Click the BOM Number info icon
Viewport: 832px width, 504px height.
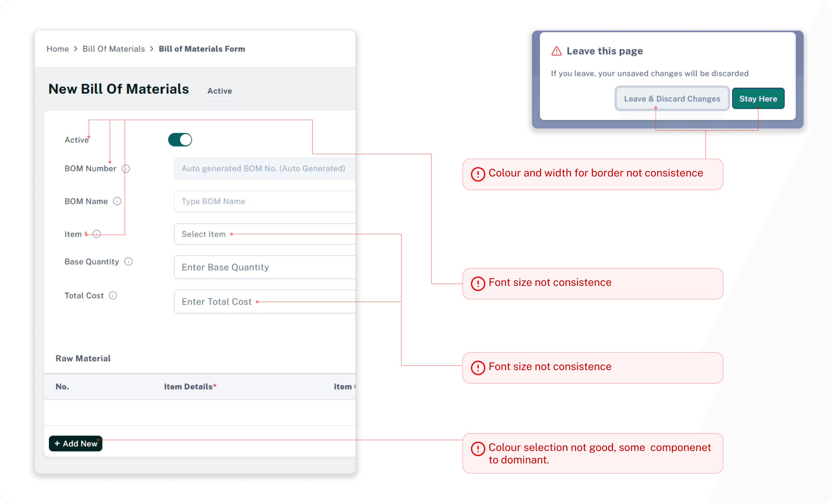pyautogui.click(x=126, y=168)
